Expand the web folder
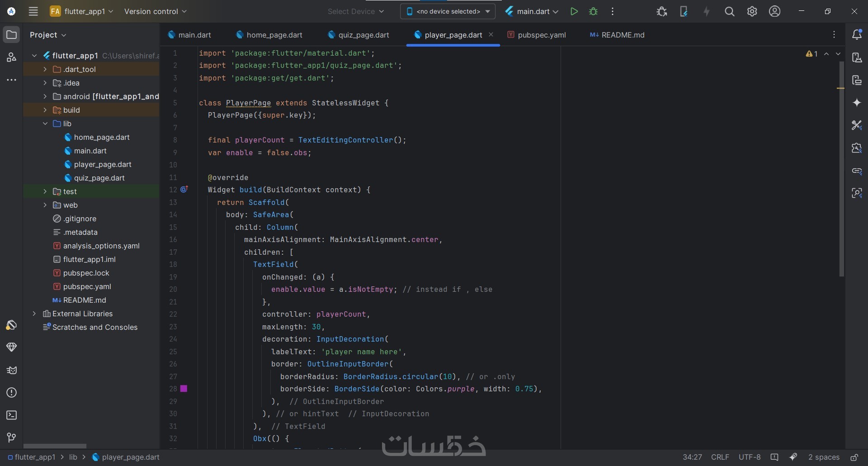This screenshot has height=466, width=868. click(x=45, y=205)
